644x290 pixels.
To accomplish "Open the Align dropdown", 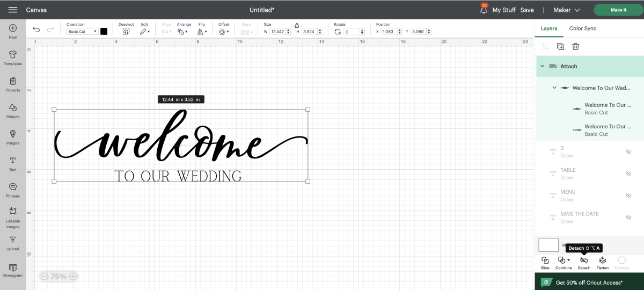I will (x=167, y=32).
